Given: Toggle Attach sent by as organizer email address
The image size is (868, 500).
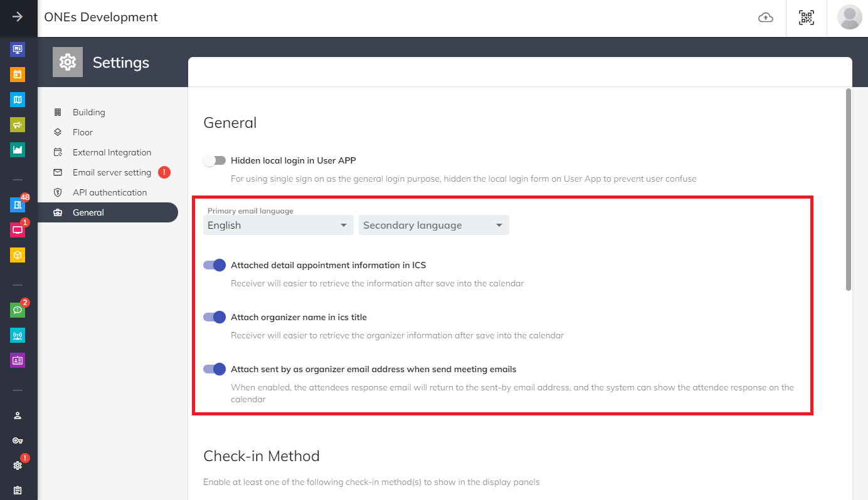Looking at the screenshot, I should (x=214, y=369).
